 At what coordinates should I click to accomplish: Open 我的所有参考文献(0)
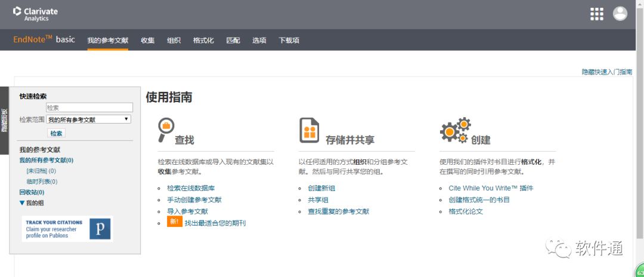click(47, 160)
